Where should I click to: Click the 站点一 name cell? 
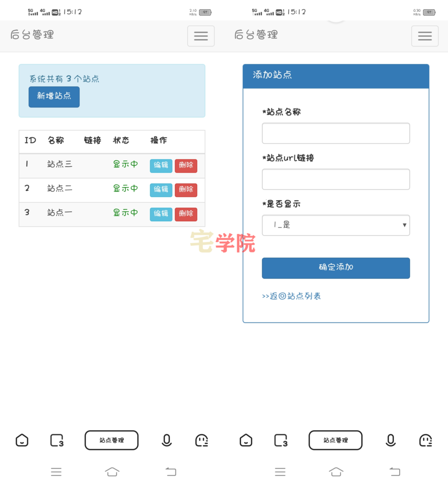[60, 213]
